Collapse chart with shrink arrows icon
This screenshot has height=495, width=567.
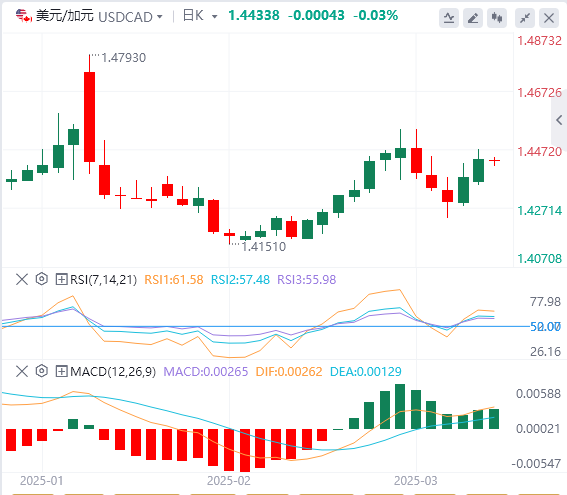525,18
